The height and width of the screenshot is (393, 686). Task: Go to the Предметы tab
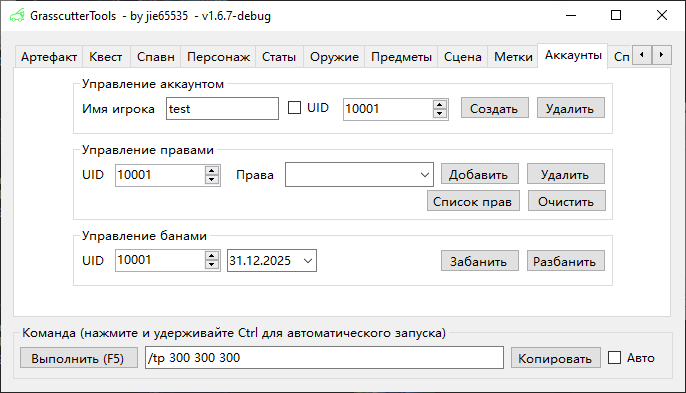tap(401, 57)
